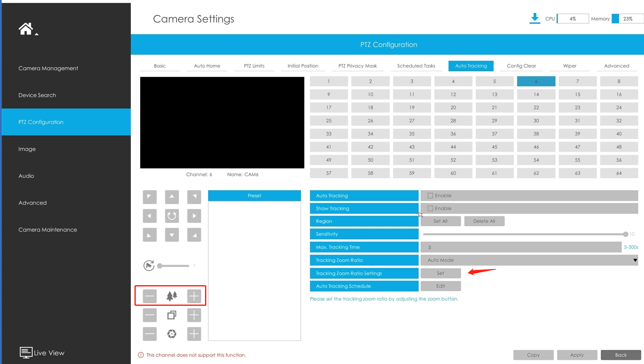Select the Auto Tracking tab

471,66
